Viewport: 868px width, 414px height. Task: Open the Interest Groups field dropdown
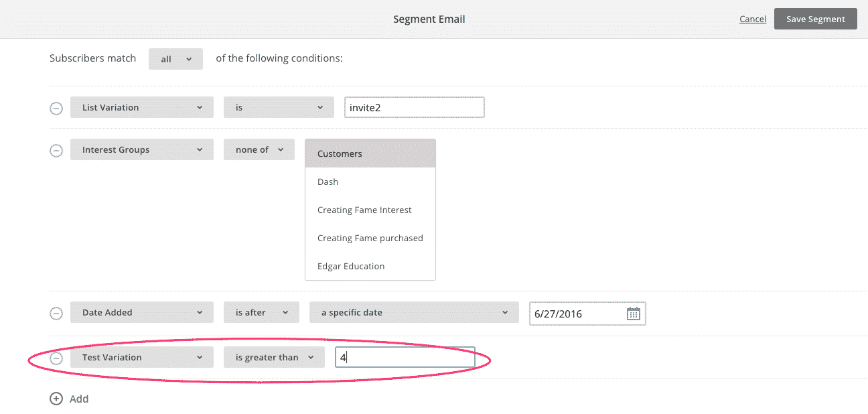pyautogui.click(x=141, y=150)
